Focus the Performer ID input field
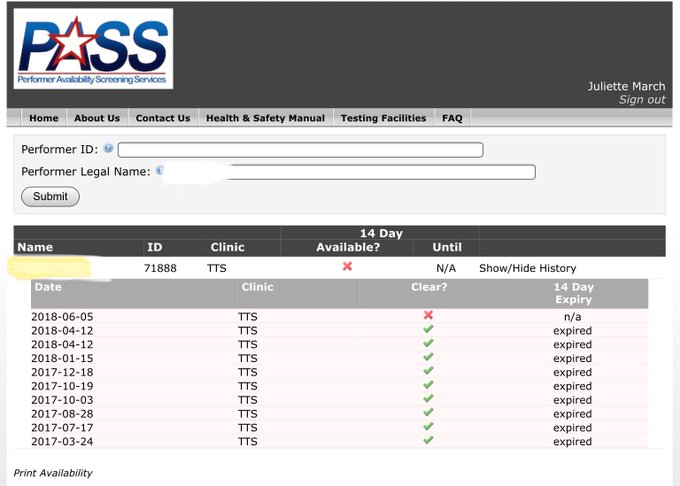 point(301,150)
